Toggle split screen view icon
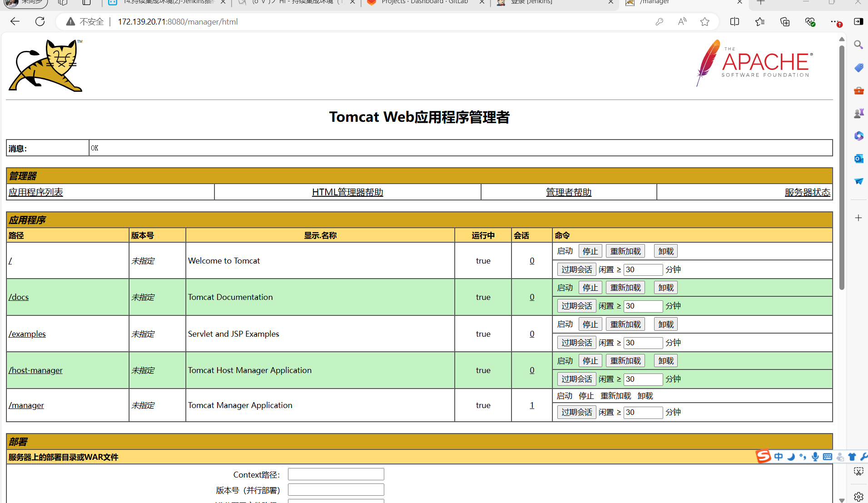868x503 pixels. click(x=734, y=21)
